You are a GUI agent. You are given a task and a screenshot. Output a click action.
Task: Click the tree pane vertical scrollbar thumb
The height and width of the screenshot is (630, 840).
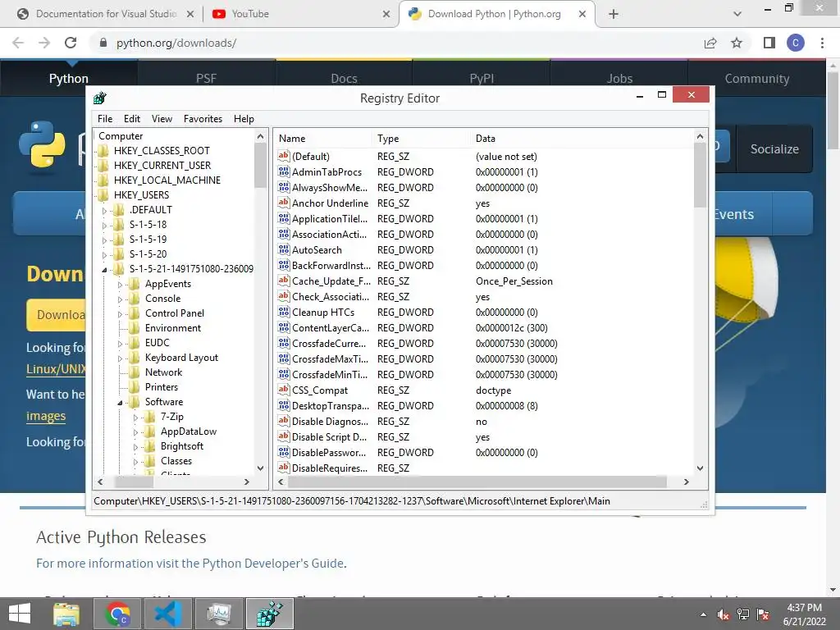260,165
